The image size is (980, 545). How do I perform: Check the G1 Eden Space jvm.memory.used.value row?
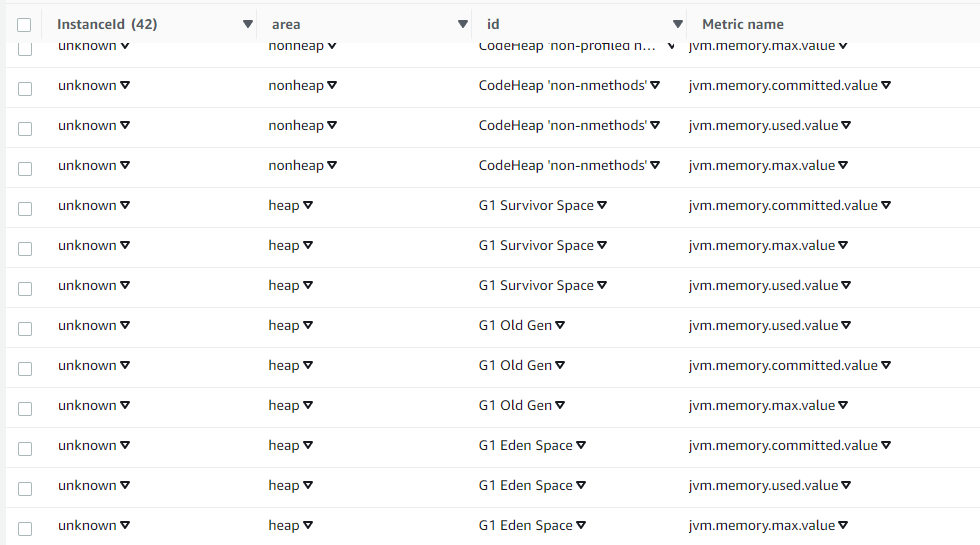[24, 488]
